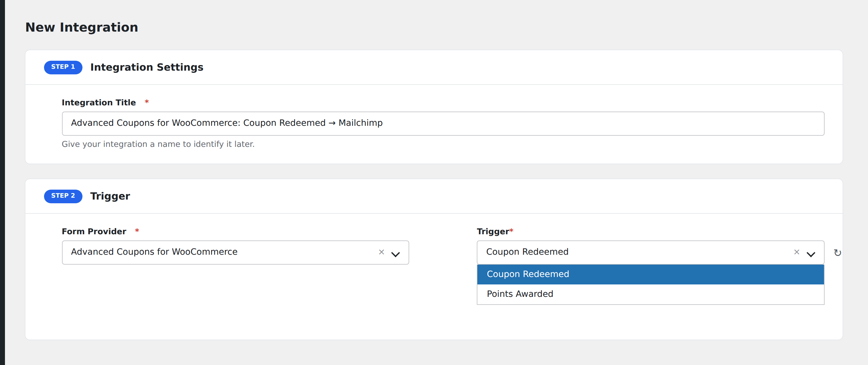Click the STEP 1 badge
This screenshot has width=868, height=365.
pyautogui.click(x=63, y=67)
